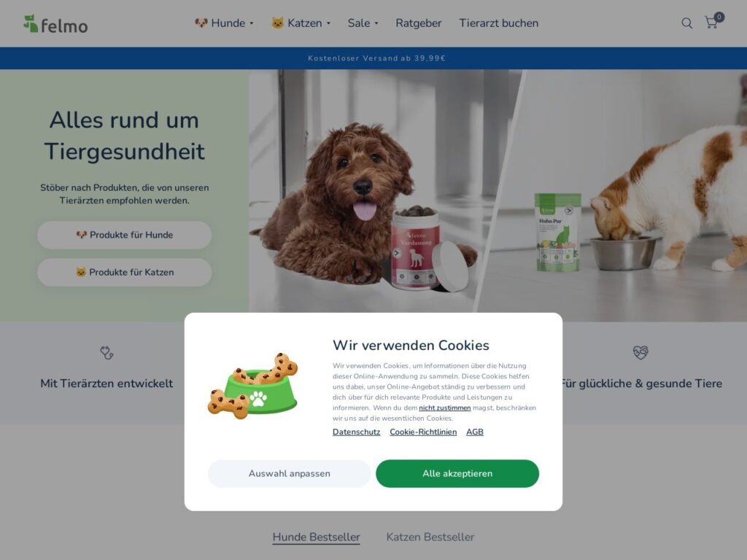Screen dimensions: 747x560
Task: Click the heart icon above Für glückliche Tiere
Action: pos(640,352)
